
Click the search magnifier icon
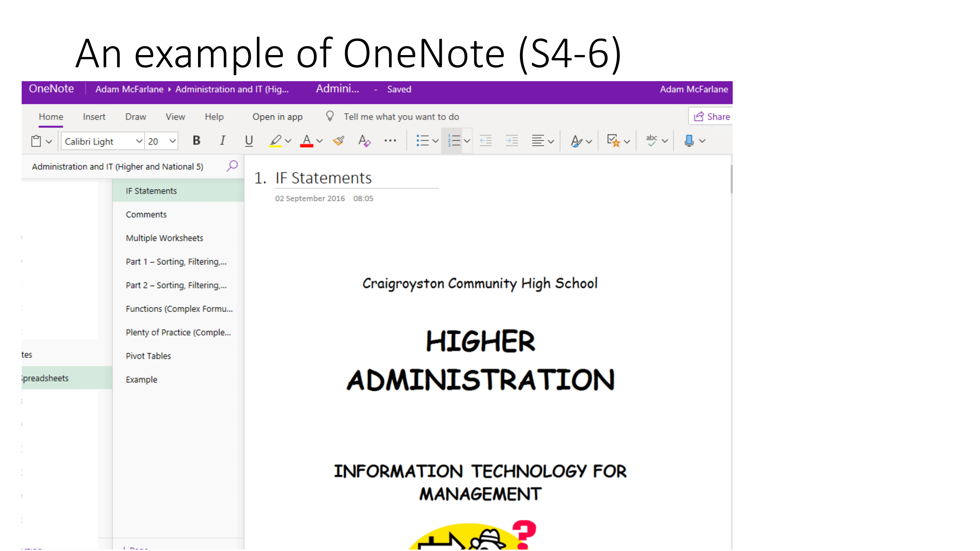(x=232, y=166)
